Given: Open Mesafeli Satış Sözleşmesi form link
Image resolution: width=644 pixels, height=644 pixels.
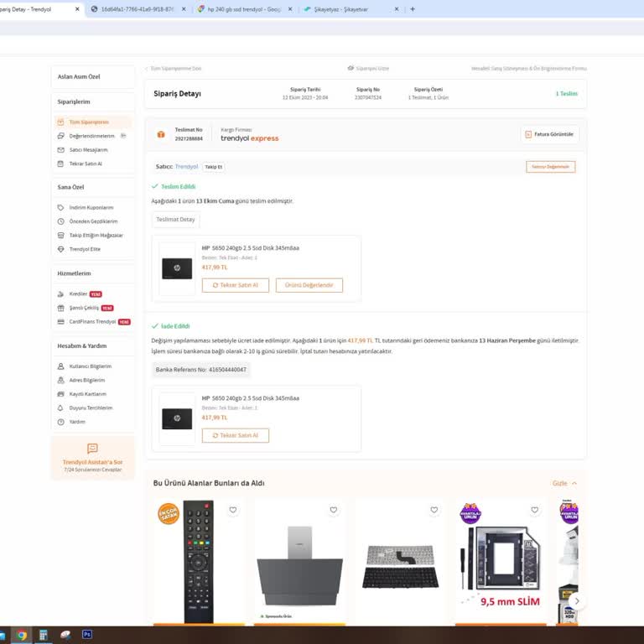Looking at the screenshot, I should (x=528, y=69).
